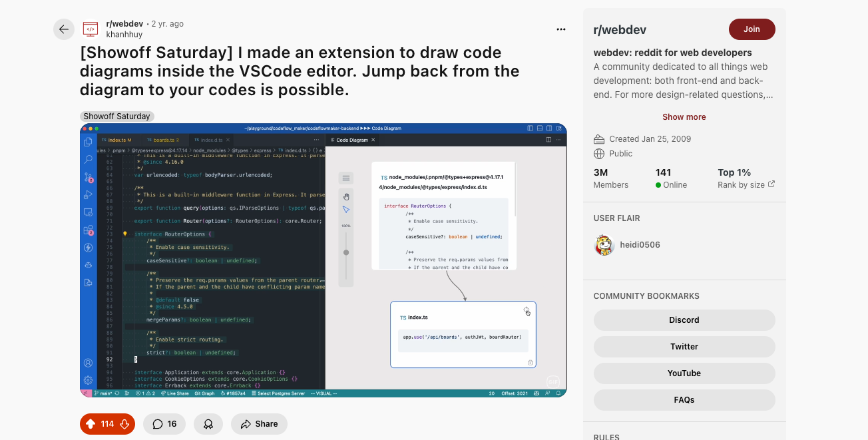Open r/webdev community avatar beside post header
868x440 pixels.
[x=91, y=29]
